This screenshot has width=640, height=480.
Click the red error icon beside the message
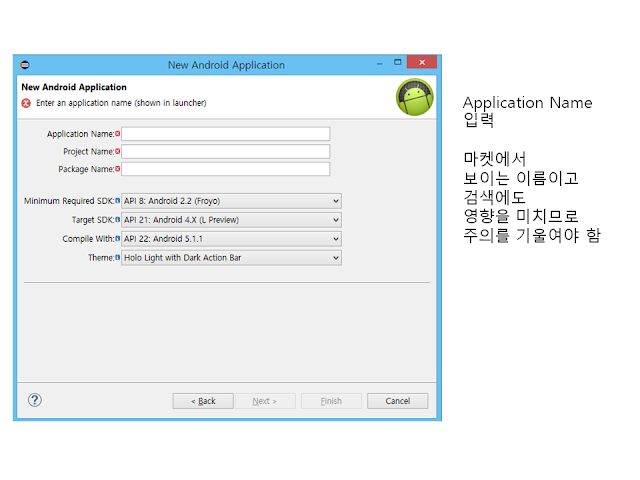coord(26,103)
